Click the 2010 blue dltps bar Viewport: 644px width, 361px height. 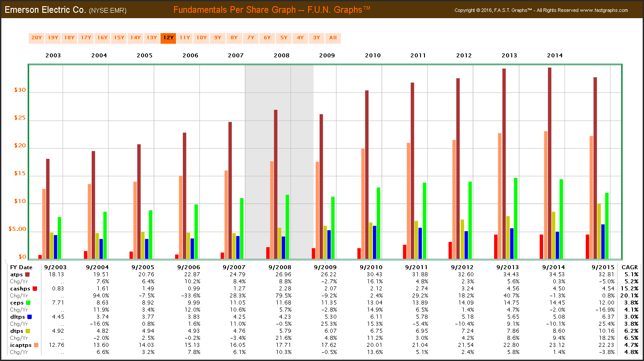375,242
